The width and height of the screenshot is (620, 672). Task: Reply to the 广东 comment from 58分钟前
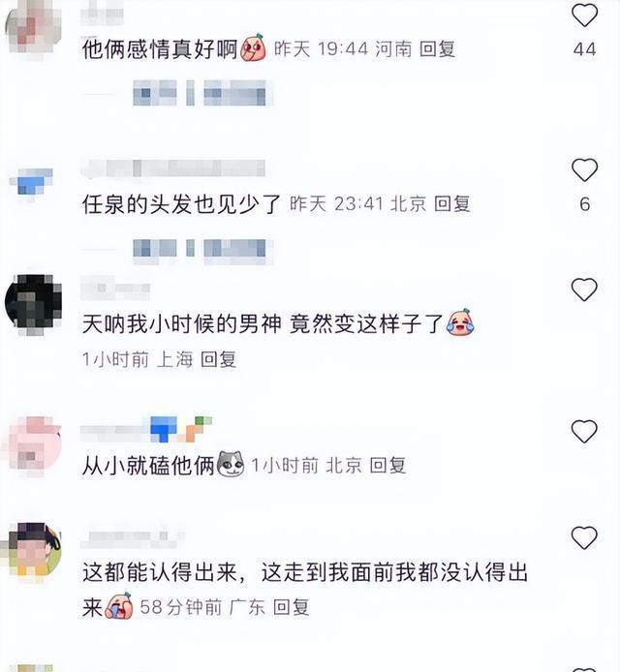point(292,607)
